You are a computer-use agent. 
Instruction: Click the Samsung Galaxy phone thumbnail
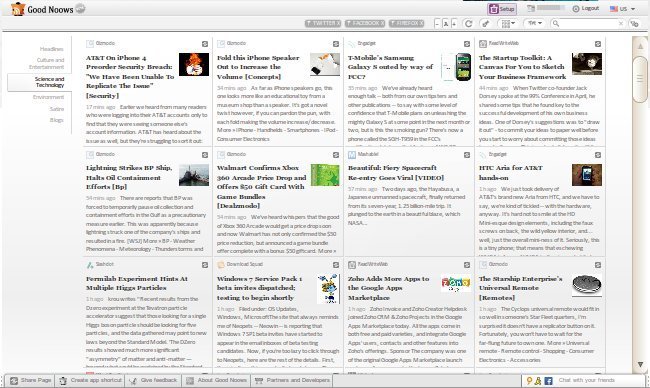(x=456, y=67)
